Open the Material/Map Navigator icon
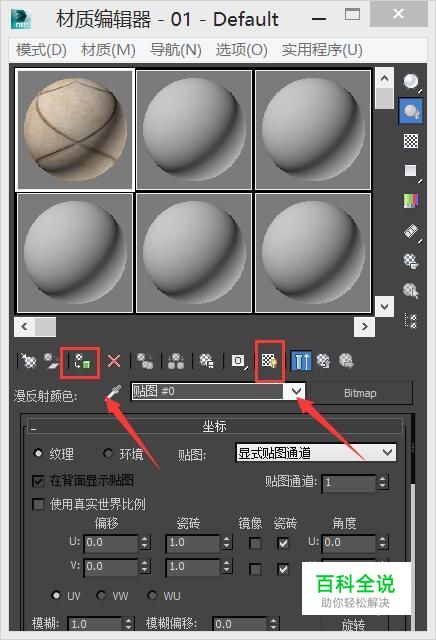 click(411, 321)
